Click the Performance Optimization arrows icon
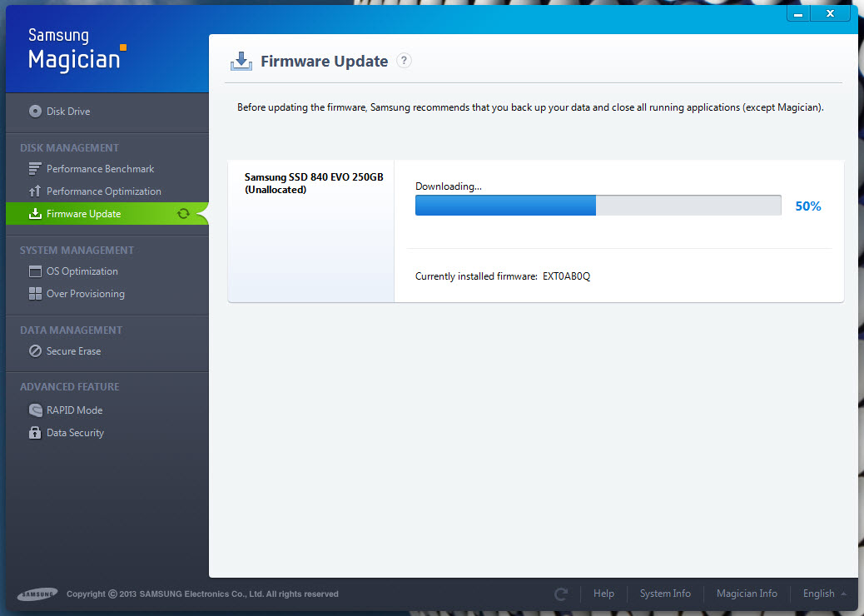864x616 pixels. tap(35, 191)
